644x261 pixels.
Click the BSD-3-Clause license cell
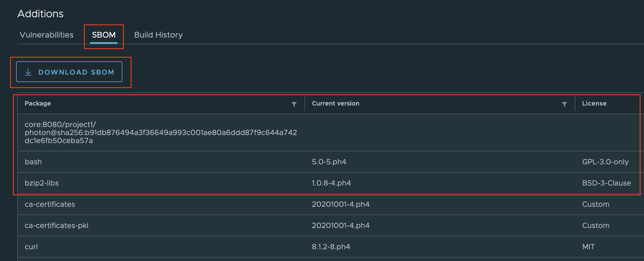click(606, 183)
